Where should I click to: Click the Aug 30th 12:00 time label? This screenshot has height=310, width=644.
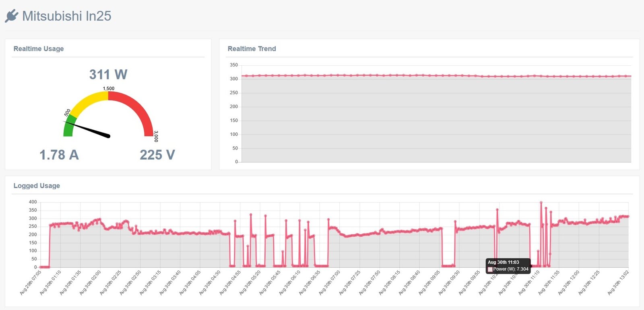tap(569, 283)
